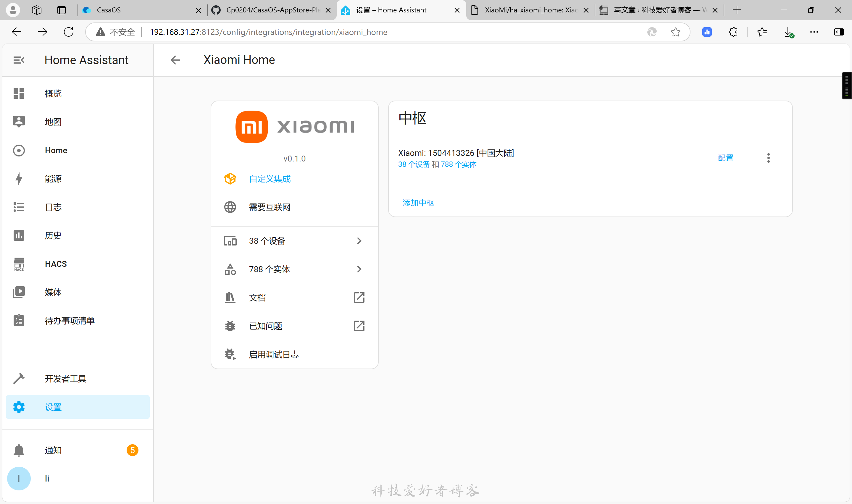The height and width of the screenshot is (504, 852).
Task: Click the notification count badge 5
Action: pos(133,450)
